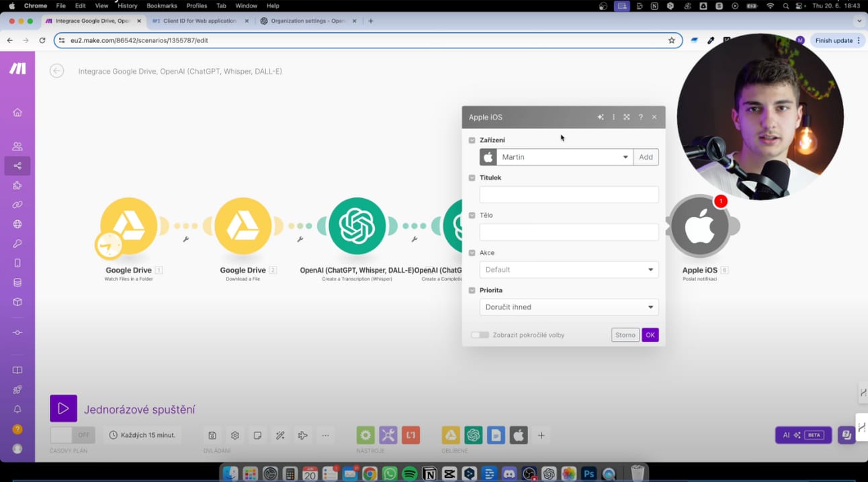This screenshot has height=482, width=868.
Task: Enable Zobrazit pokročilé volby switch
Action: pyautogui.click(x=480, y=335)
